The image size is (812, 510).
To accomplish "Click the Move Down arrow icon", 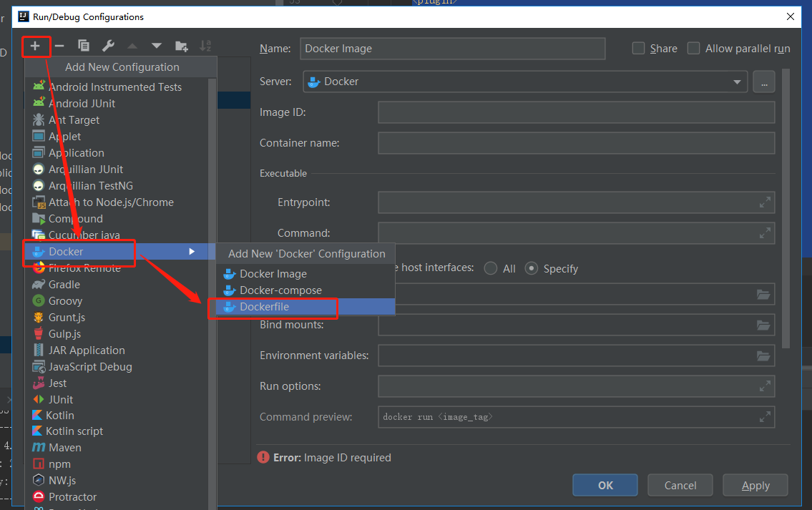I will click(157, 46).
